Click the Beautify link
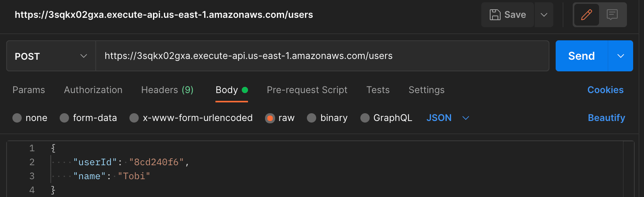This screenshot has width=644, height=197. point(606,118)
